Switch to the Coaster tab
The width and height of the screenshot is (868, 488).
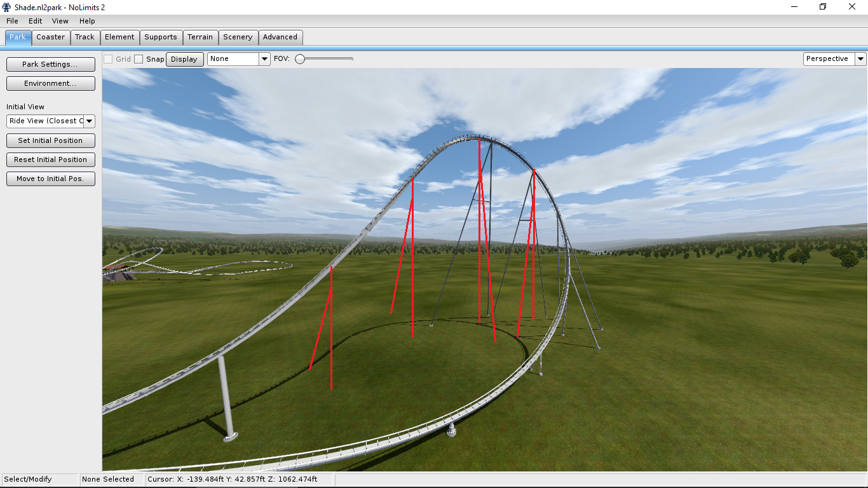pos(50,37)
